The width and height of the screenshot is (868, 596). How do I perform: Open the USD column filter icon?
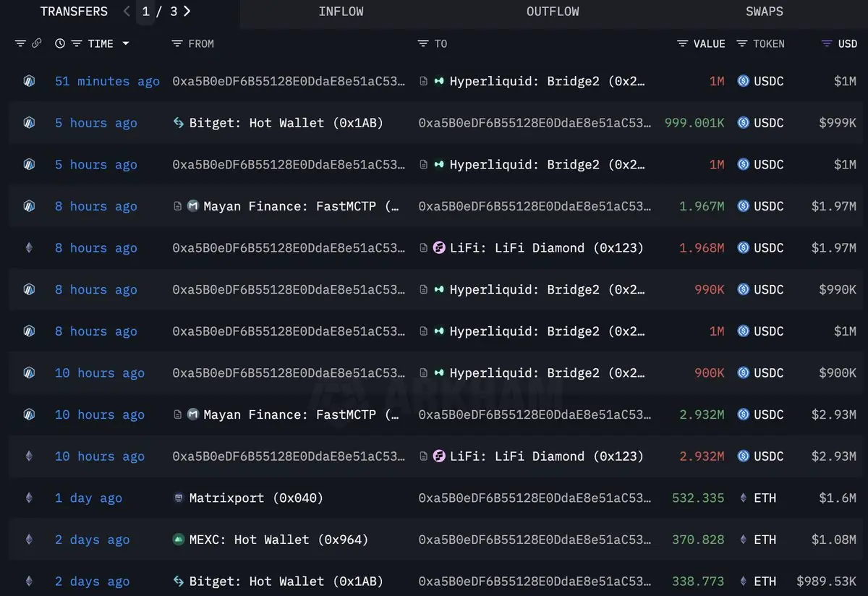pyautogui.click(x=827, y=44)
